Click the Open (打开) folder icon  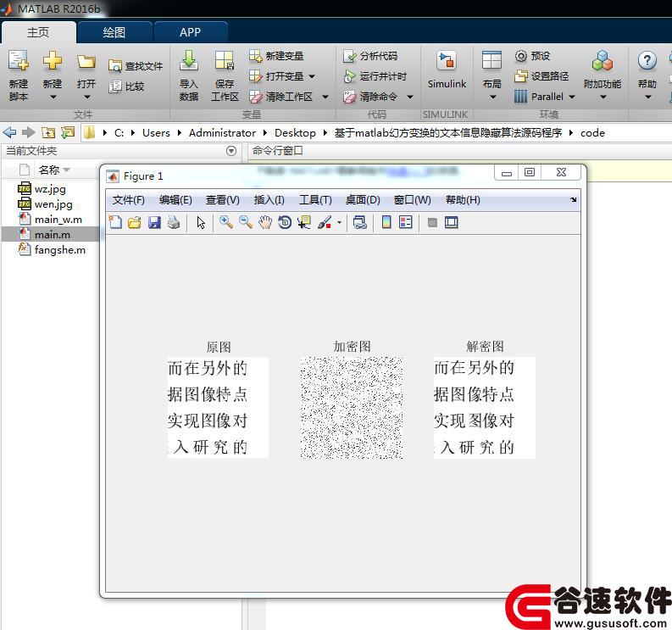tap(86, 62)
